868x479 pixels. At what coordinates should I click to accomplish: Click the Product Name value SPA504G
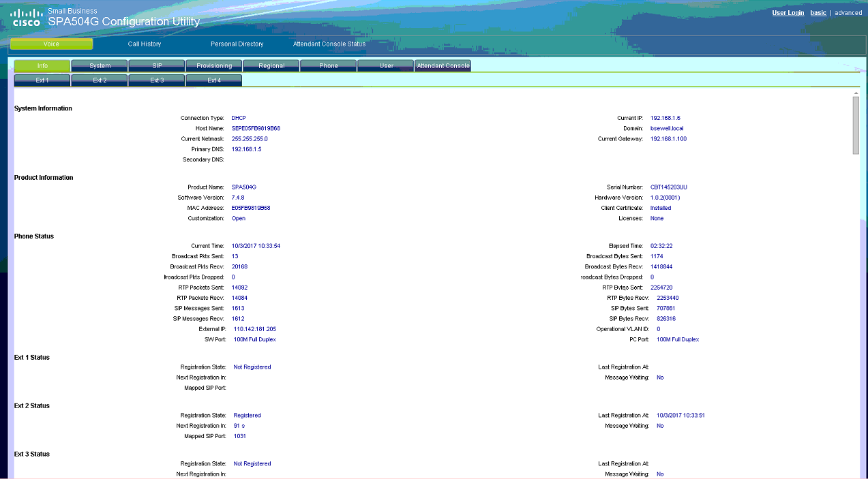pyautogui.click(x=243, y=187)
